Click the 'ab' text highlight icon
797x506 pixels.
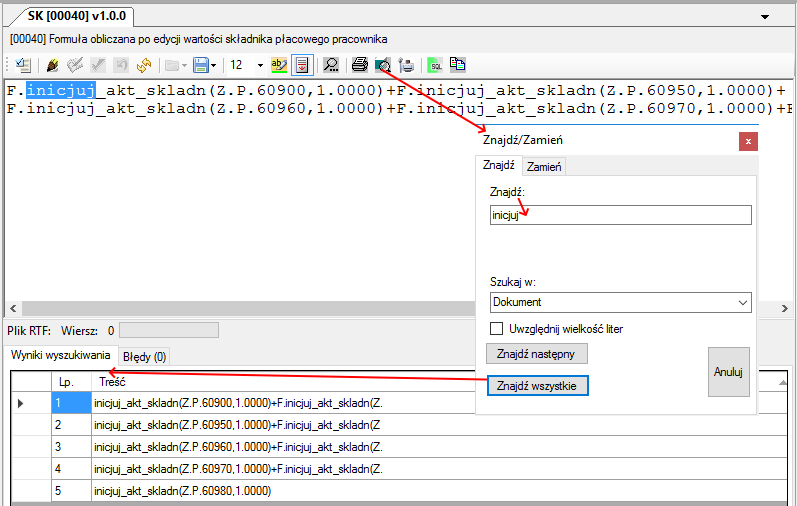click(x=279, y=65)
